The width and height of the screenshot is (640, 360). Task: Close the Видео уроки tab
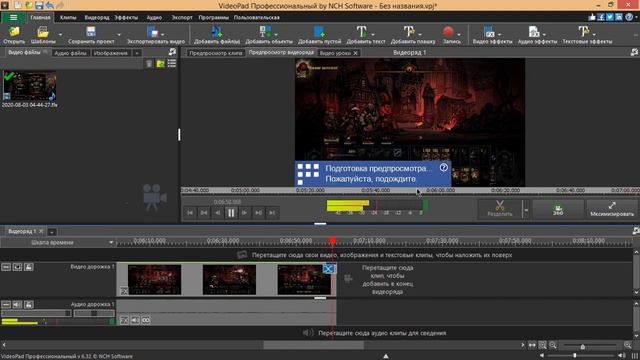(356, 53)
